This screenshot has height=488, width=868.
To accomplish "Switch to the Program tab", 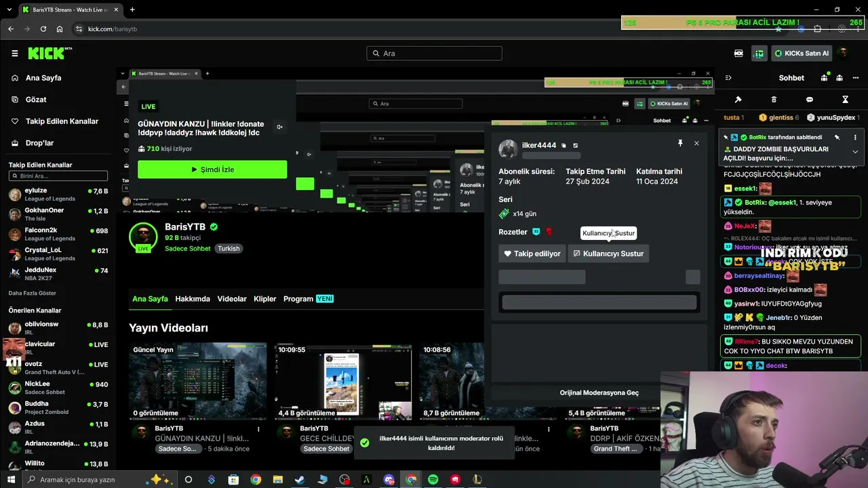I will coord(309,299).
